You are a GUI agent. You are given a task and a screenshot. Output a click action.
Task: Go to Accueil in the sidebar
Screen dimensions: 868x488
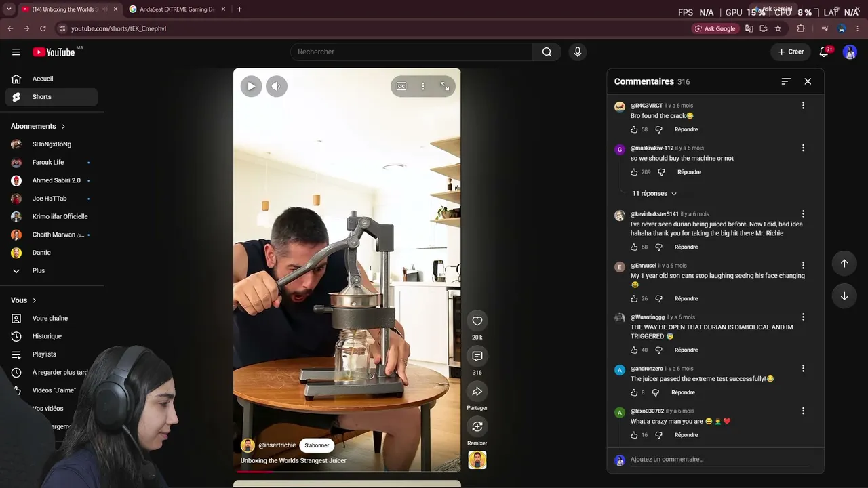[x=52, y=79]
